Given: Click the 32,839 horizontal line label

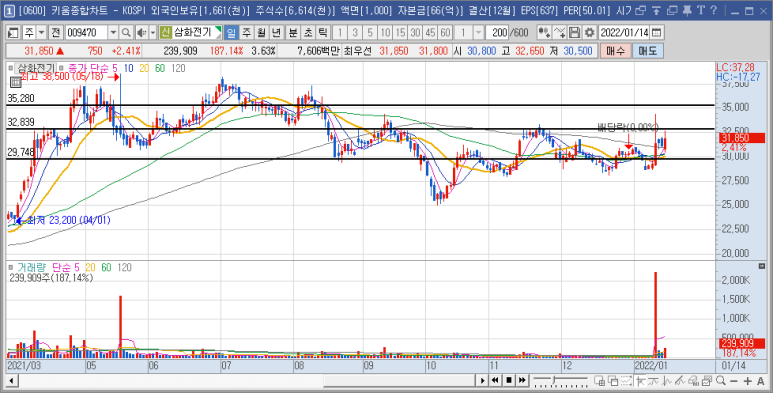Looking at the screenshot, I should pyautogui.click(x=21, y=123).
